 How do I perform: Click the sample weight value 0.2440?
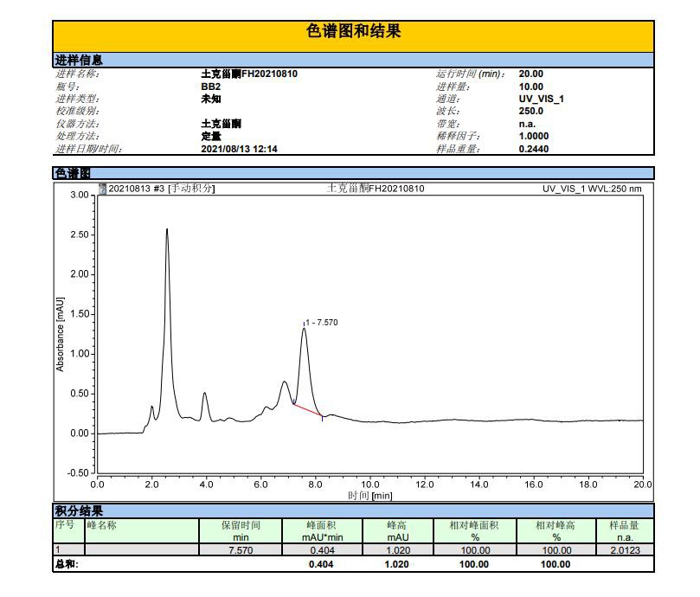pyautogui.click(x=534, y=149)
